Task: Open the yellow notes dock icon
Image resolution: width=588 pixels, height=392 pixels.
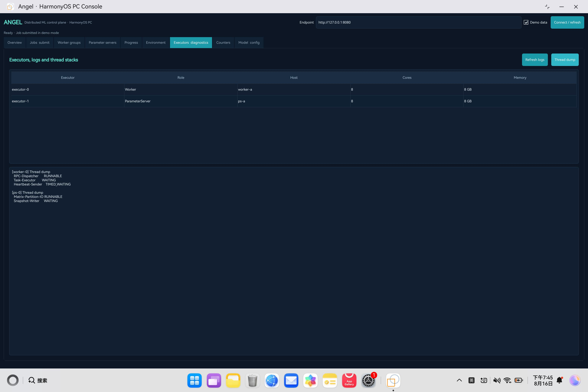Action: coord(330,381)
